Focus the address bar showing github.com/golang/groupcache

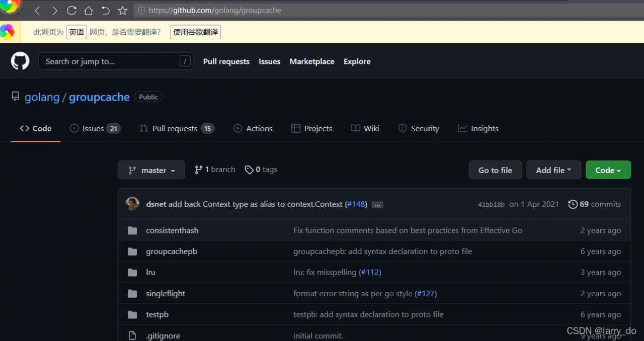coord(388,10)
